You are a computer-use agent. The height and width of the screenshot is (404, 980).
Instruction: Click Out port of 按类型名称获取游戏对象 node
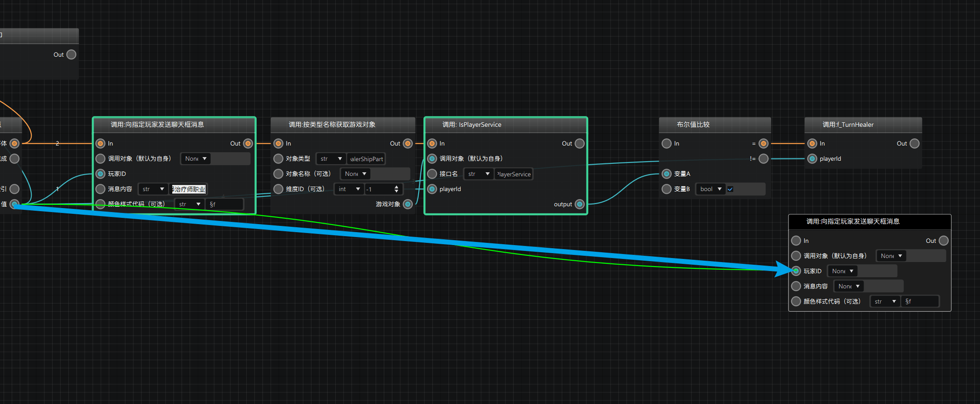pyautogui.click(x=408, y=143)
